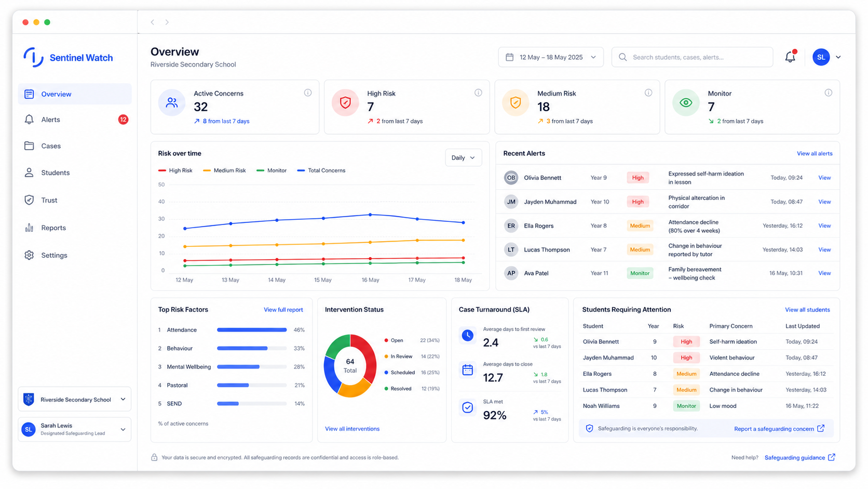Click the Total Concerns data point for 16 May

click(370, 215)
